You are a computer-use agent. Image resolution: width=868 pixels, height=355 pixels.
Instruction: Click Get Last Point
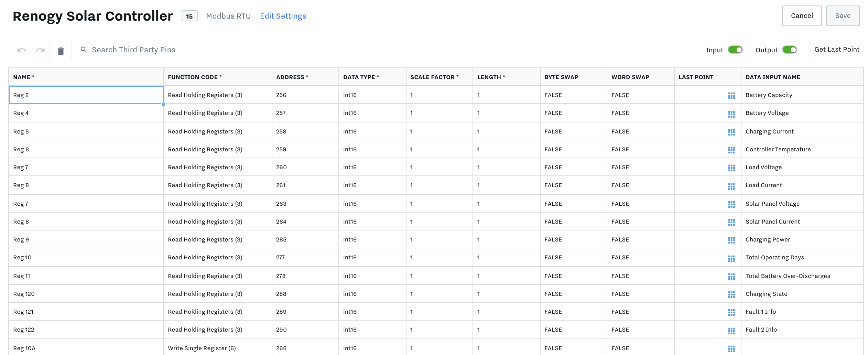(x=837, y=50)
